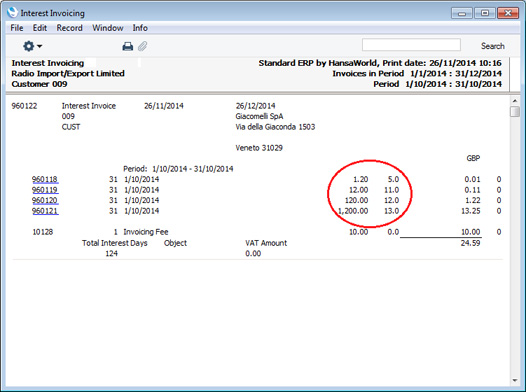Close the Interest Invoicing window

(x=508, y=13)
